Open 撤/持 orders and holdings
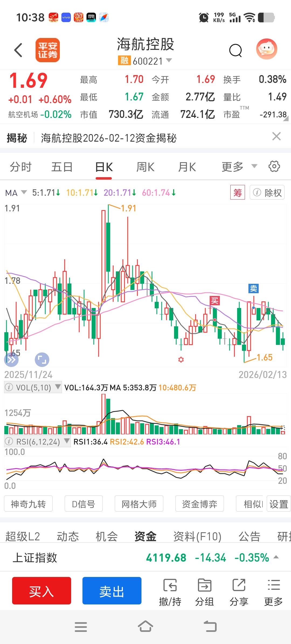291x644 pixels. 170,592
